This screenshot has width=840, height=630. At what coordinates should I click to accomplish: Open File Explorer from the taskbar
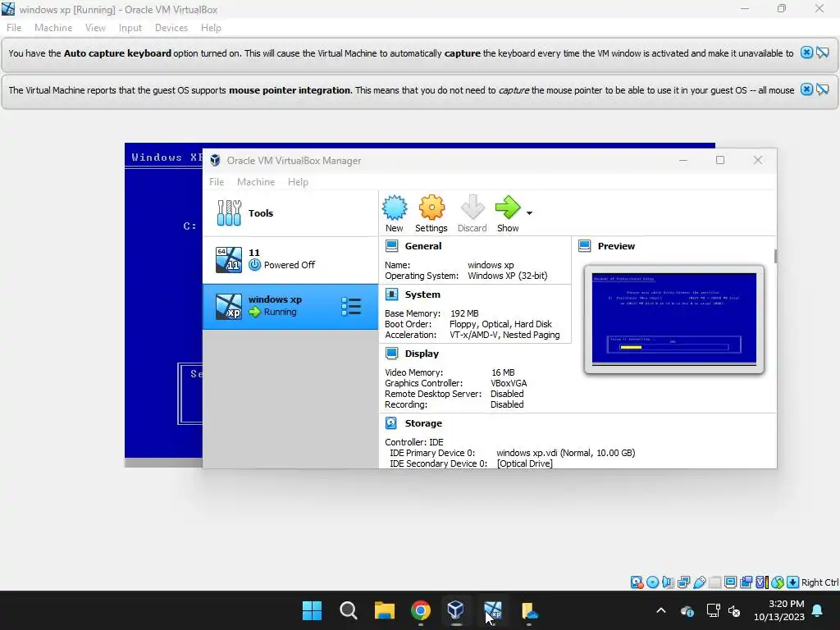point(385,610)
